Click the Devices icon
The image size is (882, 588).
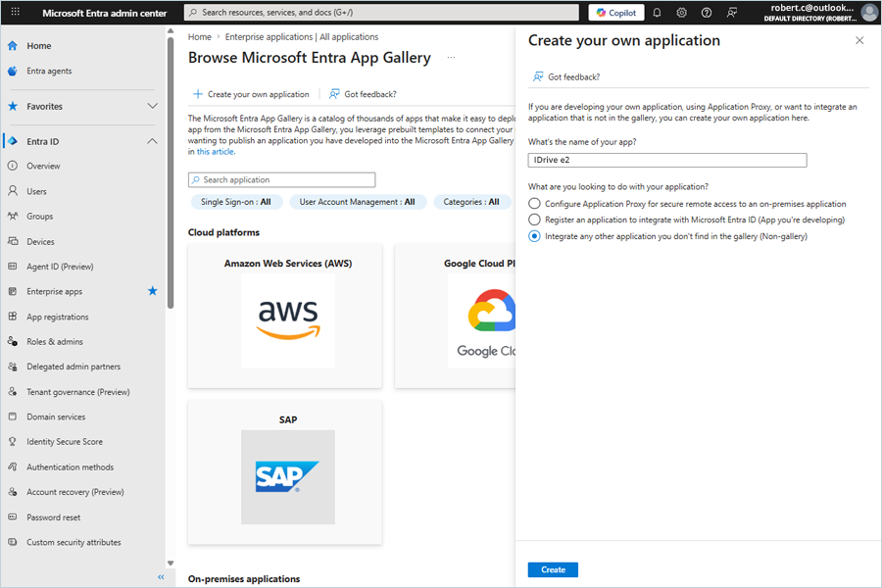click(x=13, y=241)
